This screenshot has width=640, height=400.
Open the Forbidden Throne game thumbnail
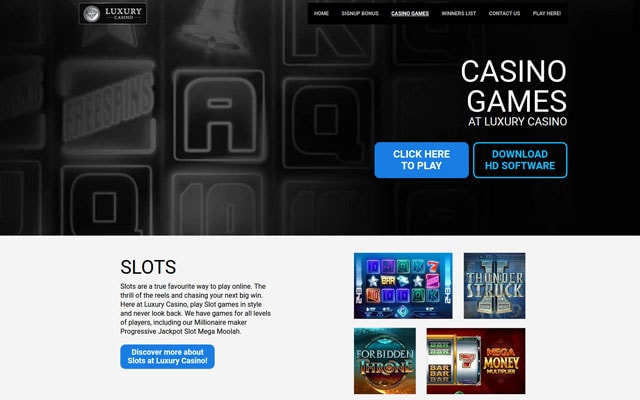tap(385, 361)
